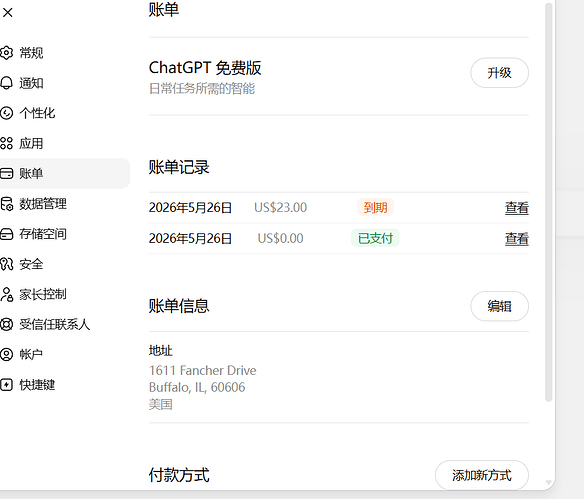This screenshot has width=584, height=499.
Task: Click the country text 美国
Action: pyautogui.click(x=161, y=404)
